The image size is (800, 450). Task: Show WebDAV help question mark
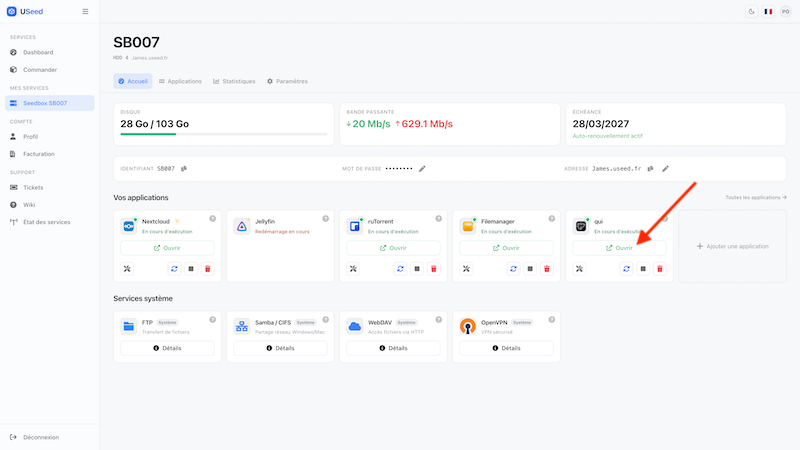[x=439, y=320]
